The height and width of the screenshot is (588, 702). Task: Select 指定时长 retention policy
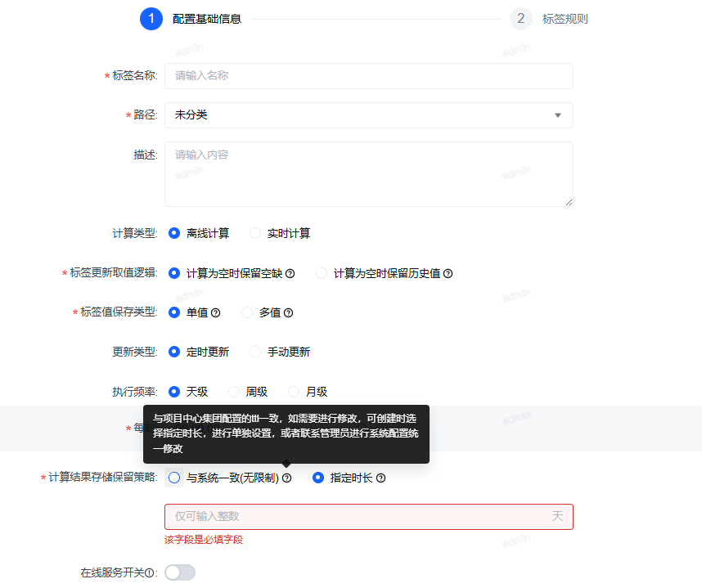[318, 478]
